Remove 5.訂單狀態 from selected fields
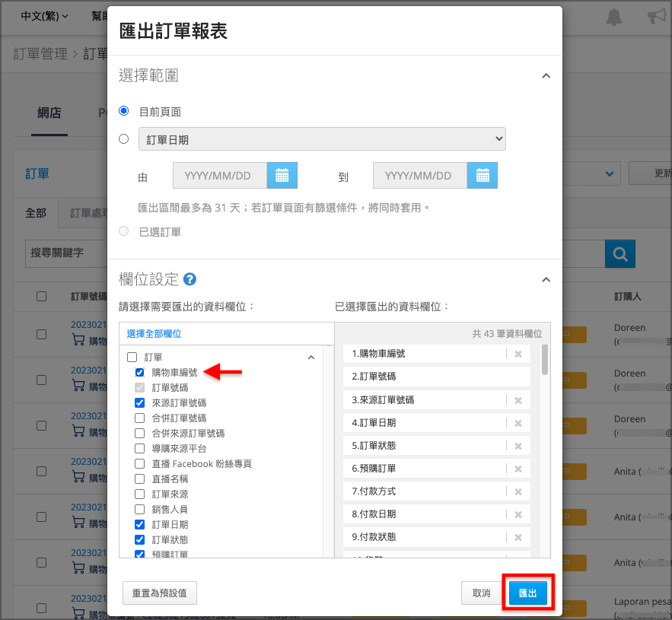672x620 pixels. 518,446
